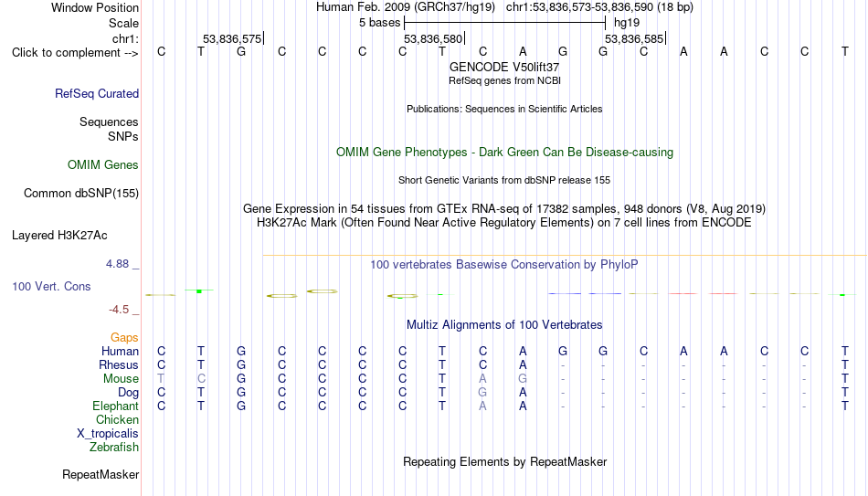Click the OMIM Gene Phenotypes track title

pos(504,153)
